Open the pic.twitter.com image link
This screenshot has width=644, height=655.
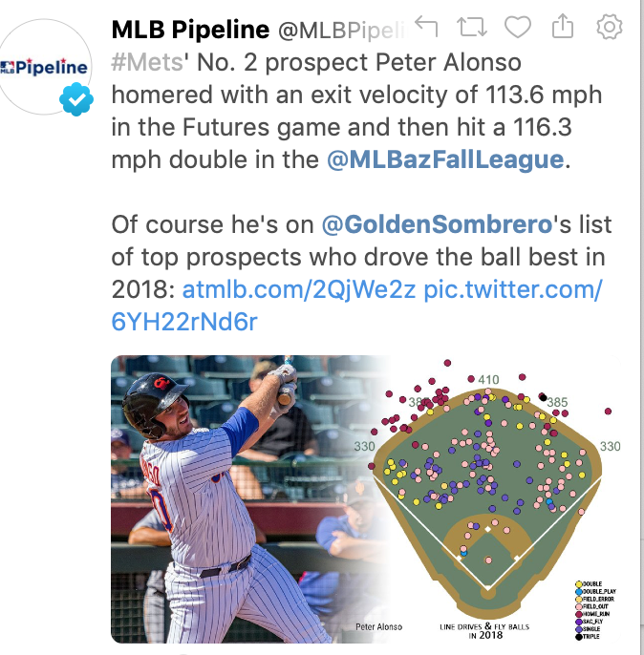(512, 289)
